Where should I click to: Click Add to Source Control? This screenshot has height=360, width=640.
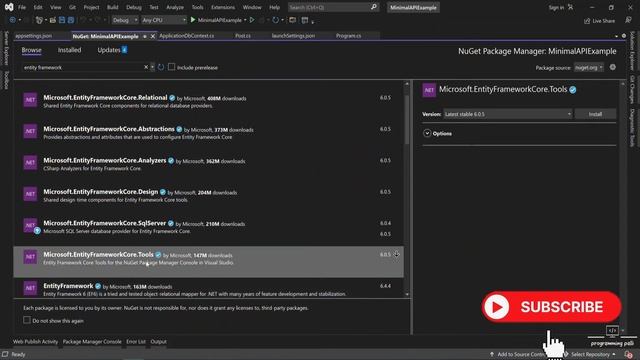(518, 354)
